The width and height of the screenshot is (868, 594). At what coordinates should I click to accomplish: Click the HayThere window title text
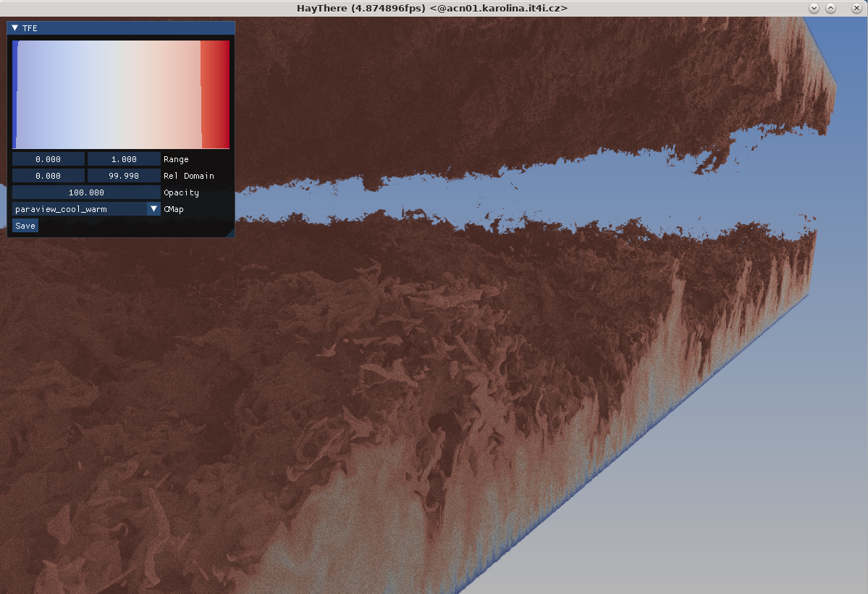(x=432, y=8)
